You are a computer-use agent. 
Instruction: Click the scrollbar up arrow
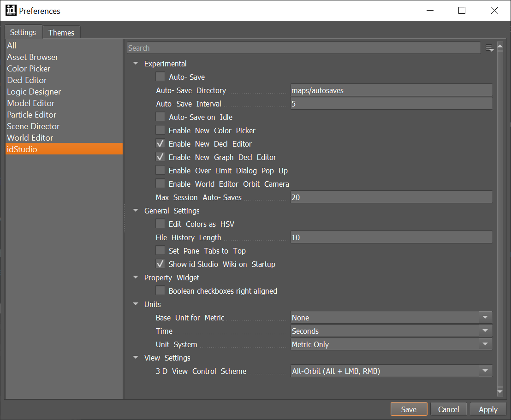pos(500,47)
